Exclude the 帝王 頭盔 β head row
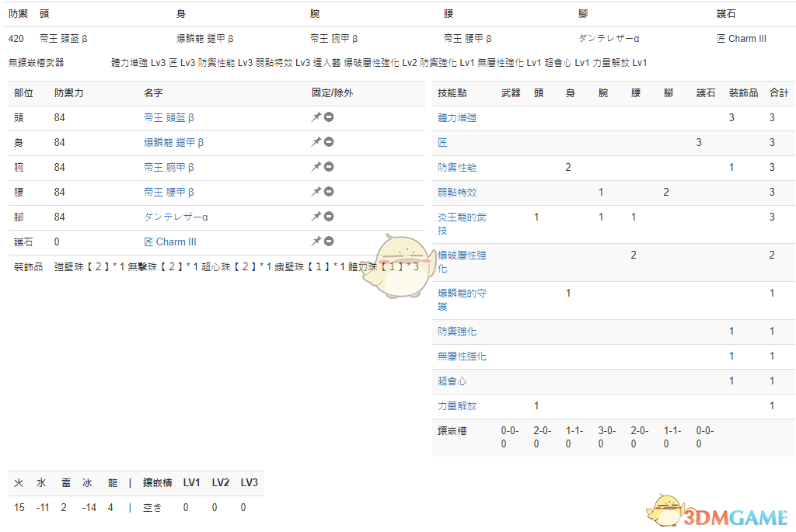The width and height of the screenshot is (796, 532). [x=329, y=117]
